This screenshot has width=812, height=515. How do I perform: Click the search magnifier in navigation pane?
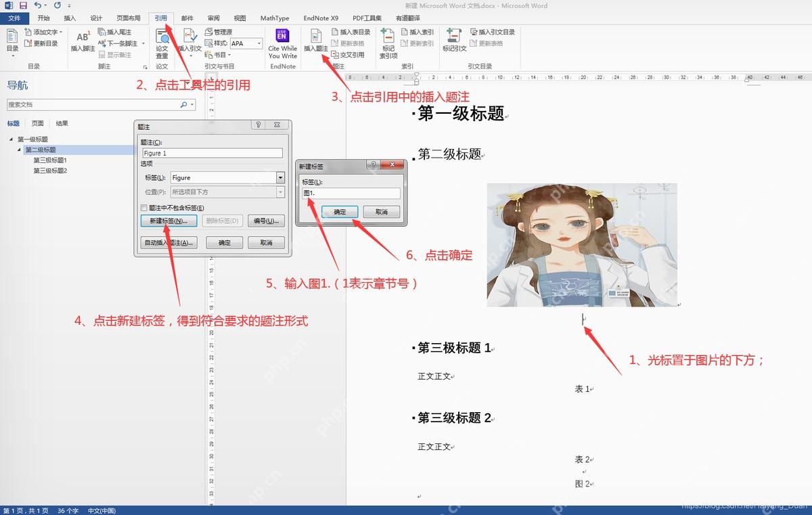183,105
